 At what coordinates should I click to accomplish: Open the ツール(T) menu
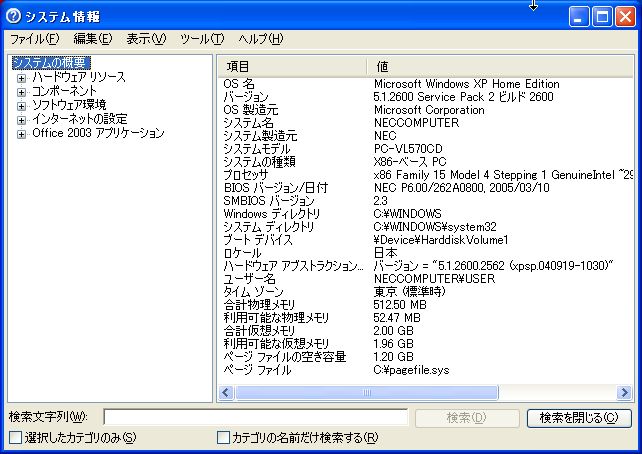[202, 39]
